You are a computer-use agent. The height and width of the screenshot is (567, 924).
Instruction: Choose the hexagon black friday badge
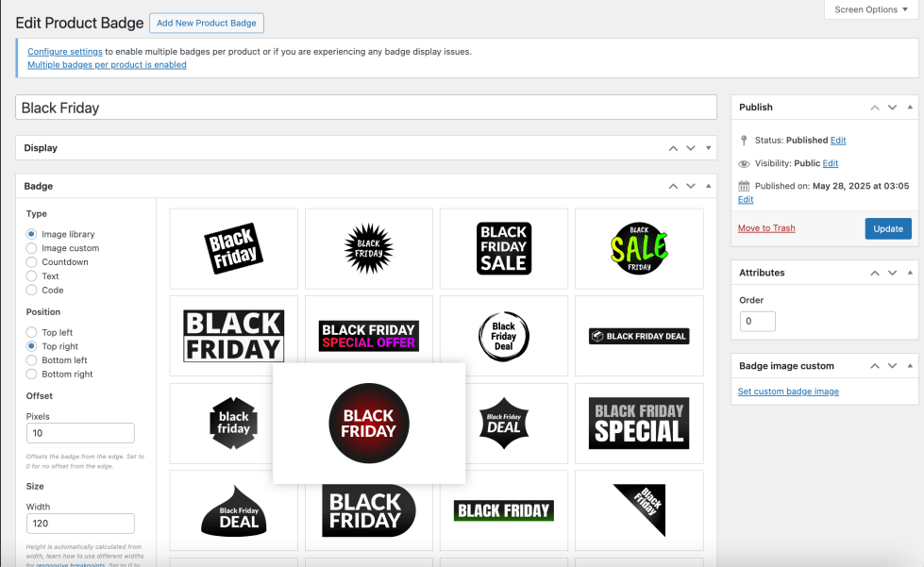click(233, 424)
